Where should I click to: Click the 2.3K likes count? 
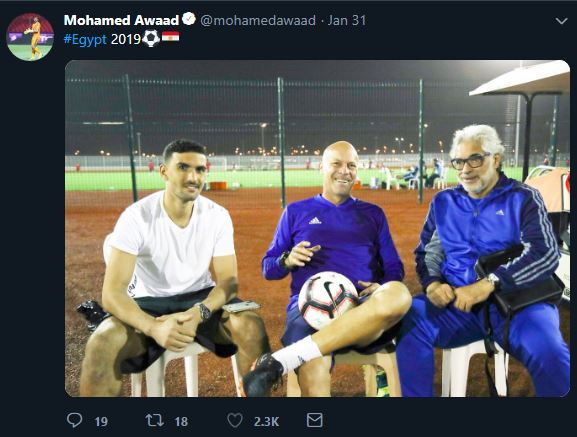pyautogui.click(x=266, y=422)
